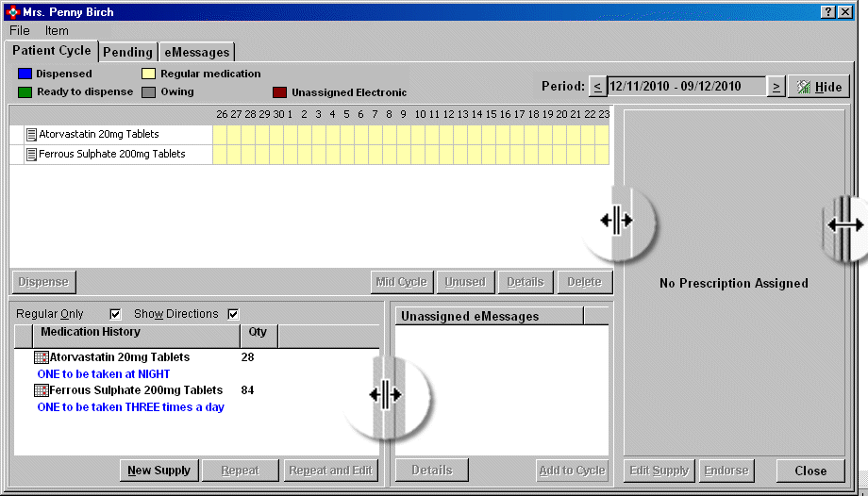The image size is (868, 496).
Task: Open the File menu
Action: pyautogui.click(x=20, y=31)
